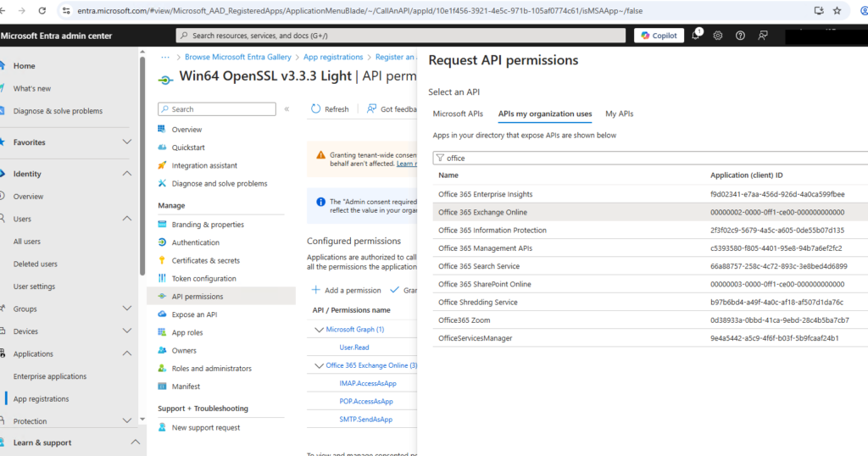Open Enterprise applications in the left navigation
The image size is (868, 456).
pyautogui.click(x=50, y=376)
